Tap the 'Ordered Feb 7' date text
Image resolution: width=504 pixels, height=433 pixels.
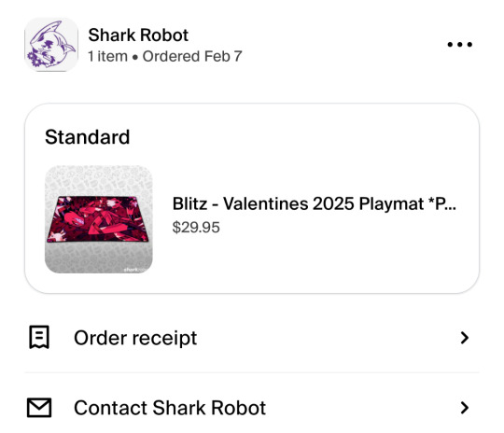[x=192, y=56]
